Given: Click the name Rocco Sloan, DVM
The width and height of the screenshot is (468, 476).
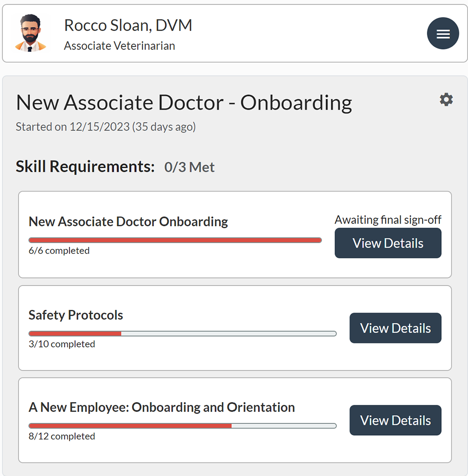Looking at the screenshot, I should (x=128, y=25).
